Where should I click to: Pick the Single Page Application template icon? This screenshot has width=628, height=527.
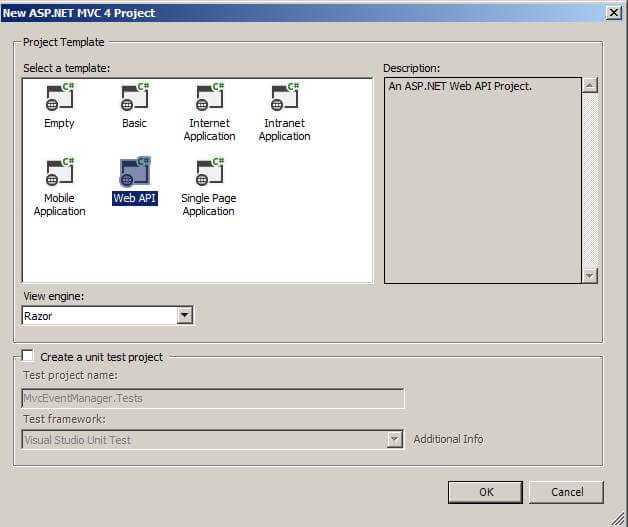pyautogui.click(x=209, y=172)
